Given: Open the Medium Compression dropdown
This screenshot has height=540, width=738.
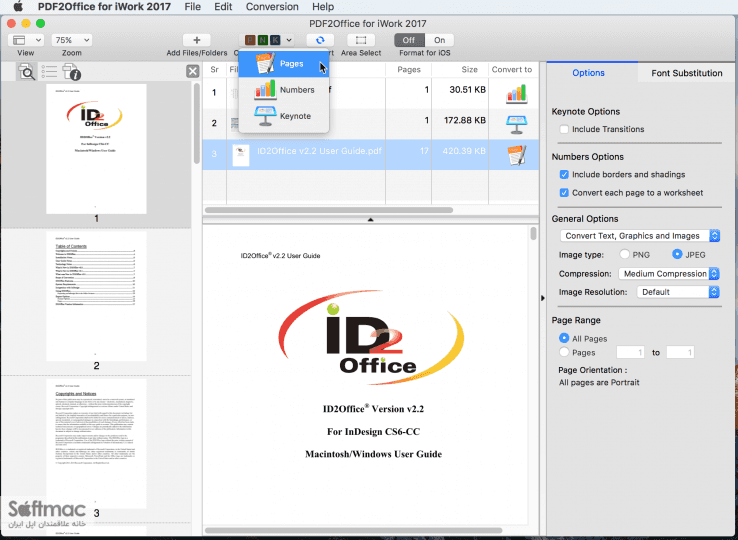Looking at the screenshot, I should click(x=669, y=274).
